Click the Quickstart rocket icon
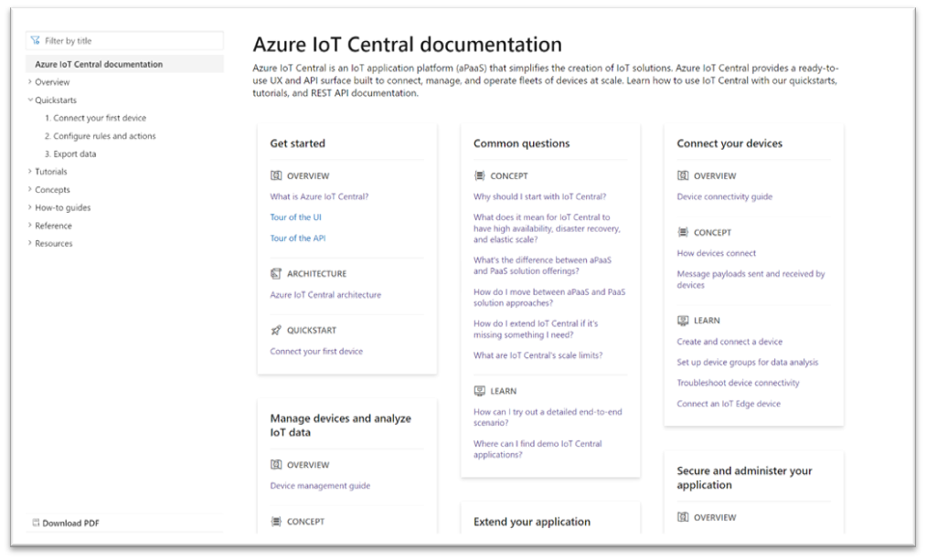The image size is (926, 560). tap(276, 331)
